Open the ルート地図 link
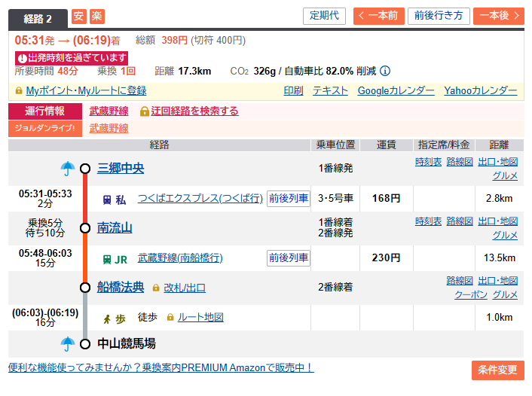 pyautogui.click(x=200, y=318)
